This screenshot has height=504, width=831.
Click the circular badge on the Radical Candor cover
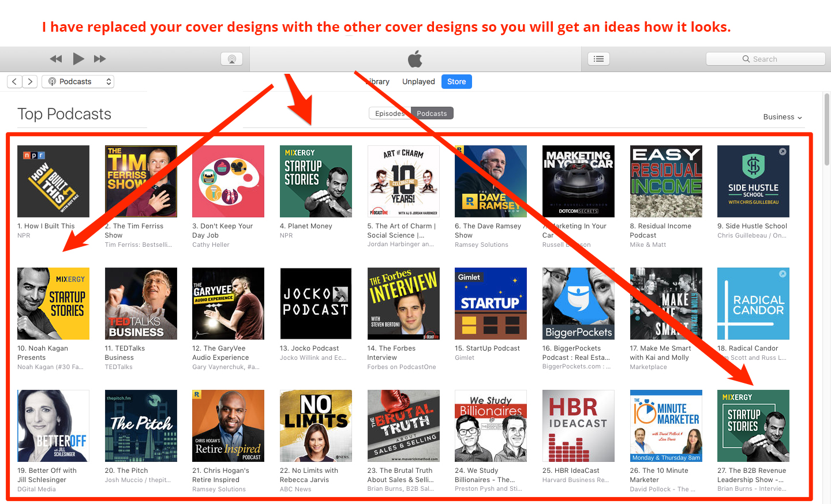783,273
